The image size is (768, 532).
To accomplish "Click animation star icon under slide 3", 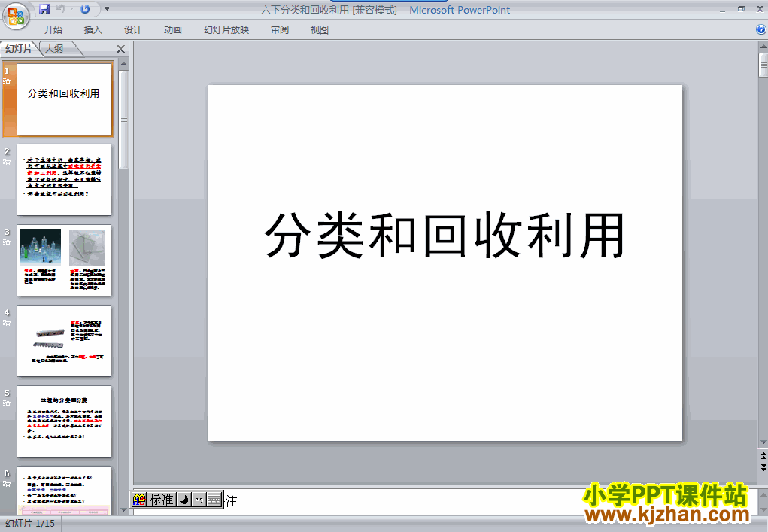I will click(7, 242).
